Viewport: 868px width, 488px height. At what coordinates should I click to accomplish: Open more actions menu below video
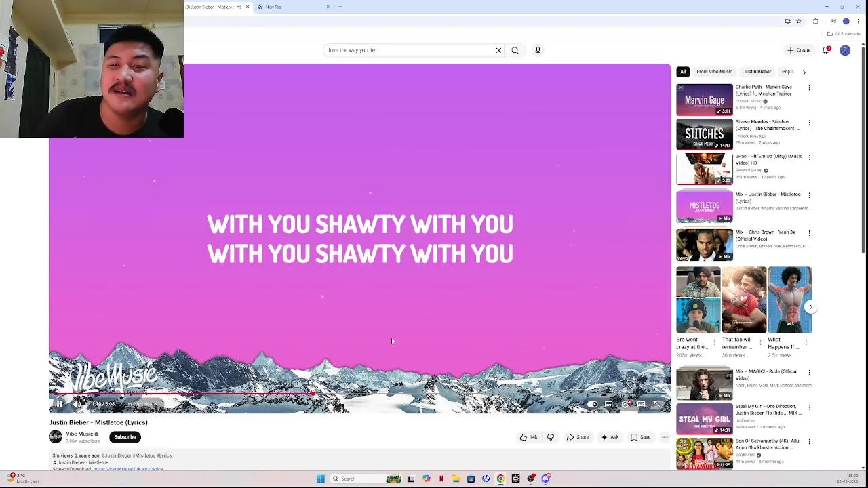coord(665,437)
